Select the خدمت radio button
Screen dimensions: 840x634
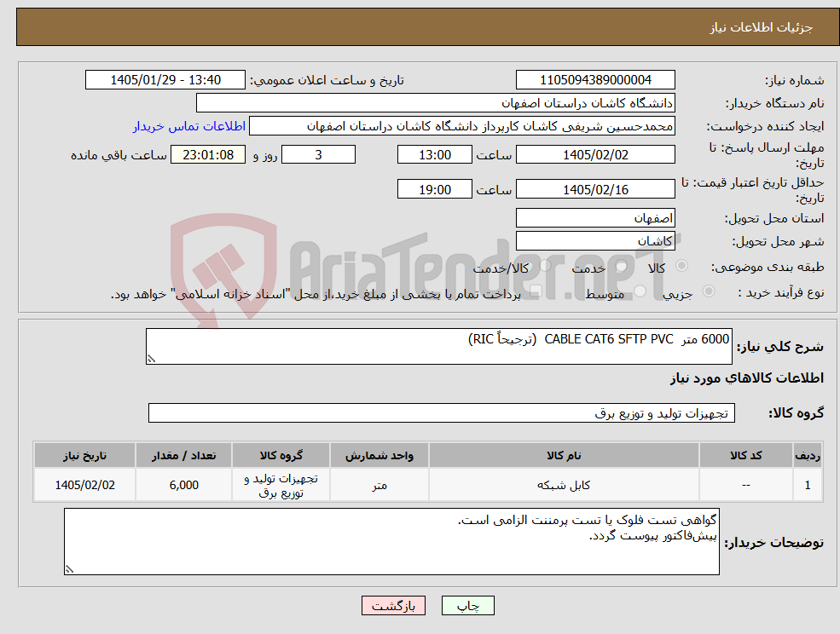point(622,266)
